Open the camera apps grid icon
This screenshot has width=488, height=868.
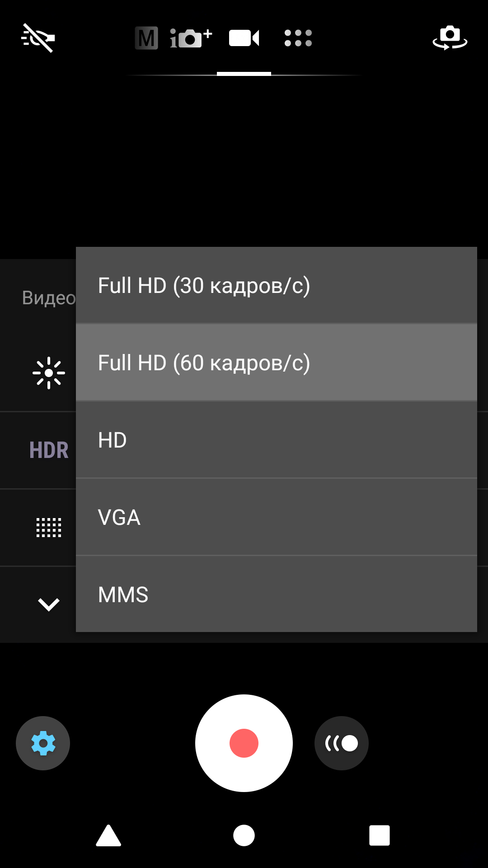click(x=298, y=38)
